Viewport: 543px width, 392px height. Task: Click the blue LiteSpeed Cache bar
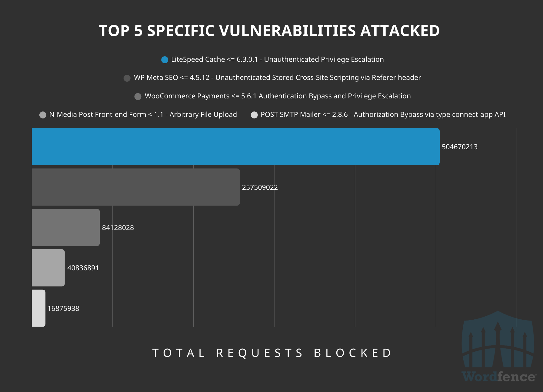tap(235, 147)
